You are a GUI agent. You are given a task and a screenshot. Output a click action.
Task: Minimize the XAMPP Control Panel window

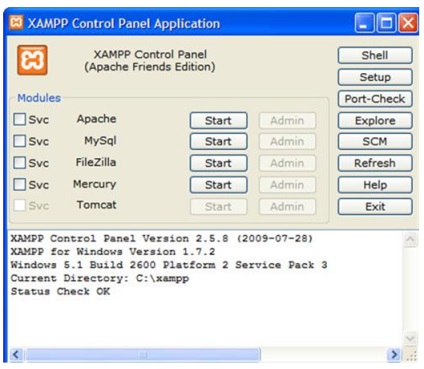tap(364, 23)
